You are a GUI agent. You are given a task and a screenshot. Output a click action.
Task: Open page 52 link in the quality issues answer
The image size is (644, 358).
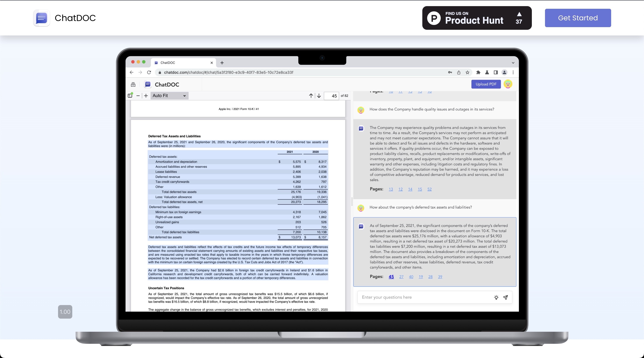coord(430,189)
